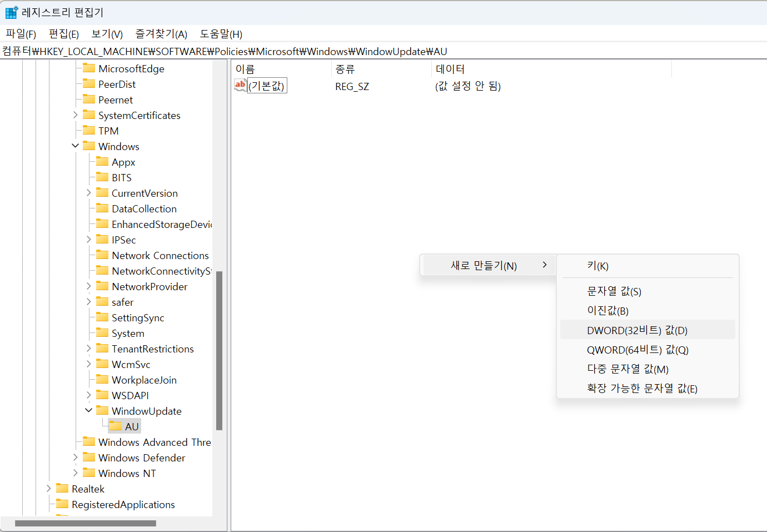Image resolution: width=767 pixels, height=532 pixels.
Task: Click the Windows Advanced Threat folder icon
Action: [x=89, y=441]
